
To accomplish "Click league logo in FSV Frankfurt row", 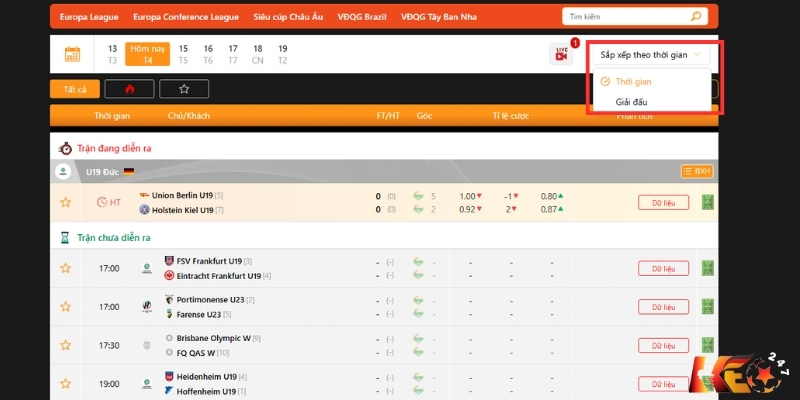I will (147, 268).
